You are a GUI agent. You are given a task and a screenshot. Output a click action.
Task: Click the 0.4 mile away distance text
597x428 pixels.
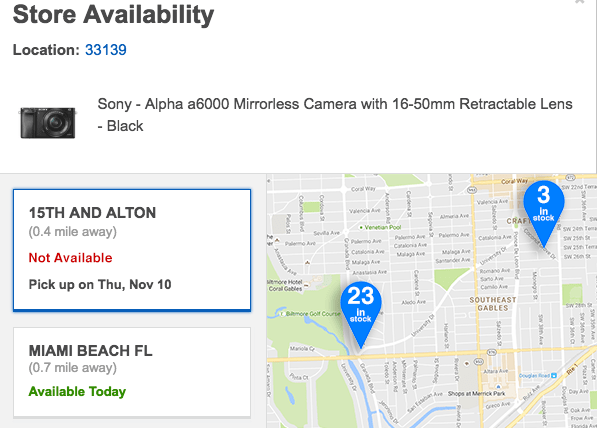point(73,232)
